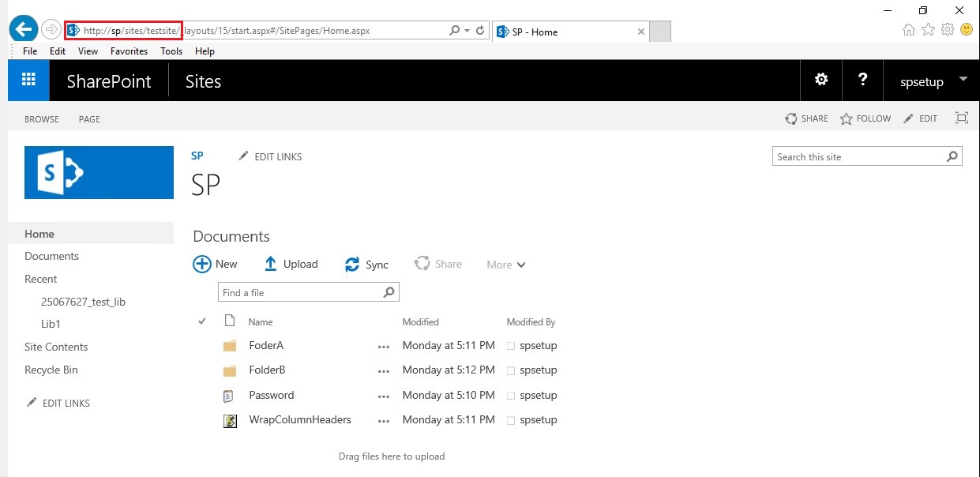Open 25067627_test_lib library link
This screenshot has width=980, height=477.
point(83,302)
